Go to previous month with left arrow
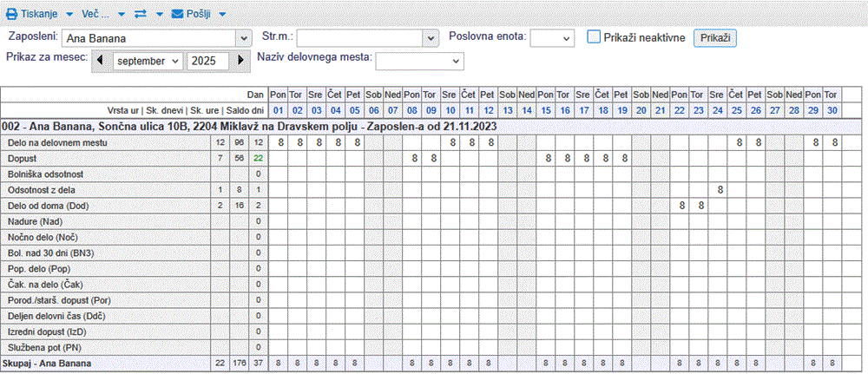The image size is (868, 374). click(101, 61)
